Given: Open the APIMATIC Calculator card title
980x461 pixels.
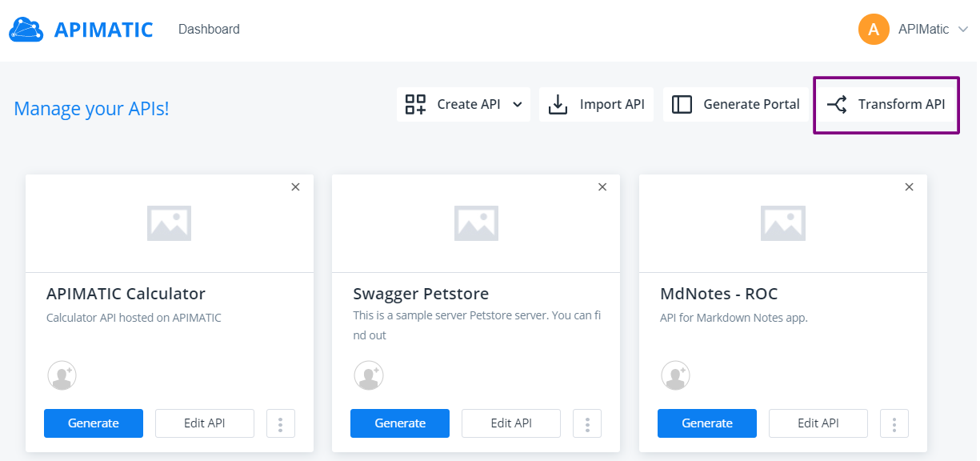Looking at the screenshot, I should (x=126, y=294).
